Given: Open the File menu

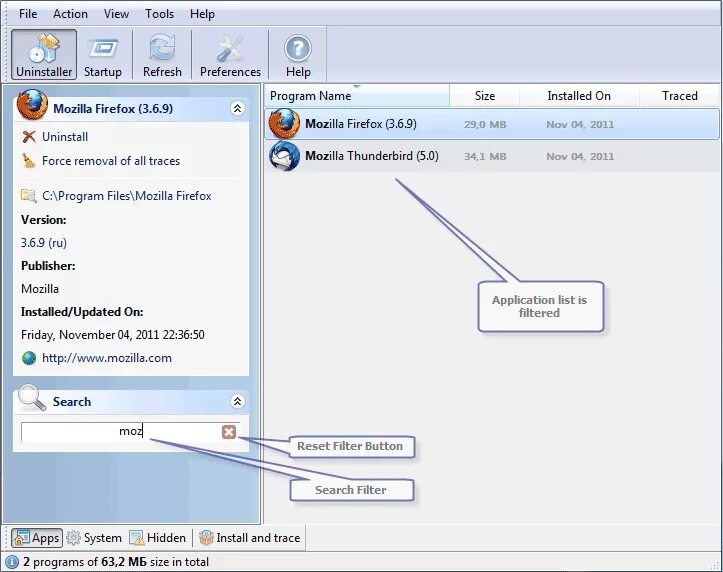Looking at the screenshot, I should [x=28, y=14].
